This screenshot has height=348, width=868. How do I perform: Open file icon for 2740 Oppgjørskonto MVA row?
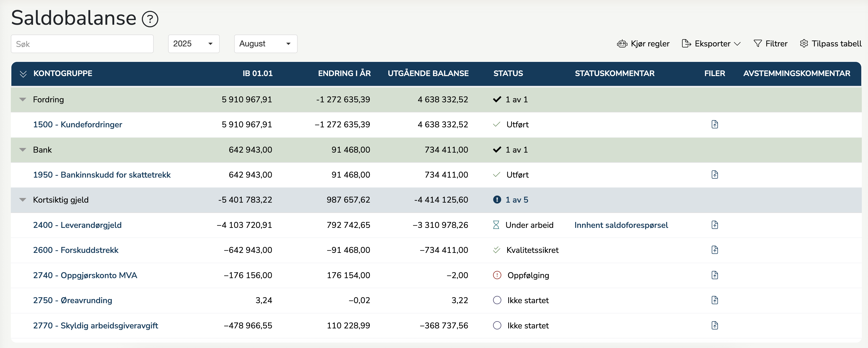pos(715,275)
